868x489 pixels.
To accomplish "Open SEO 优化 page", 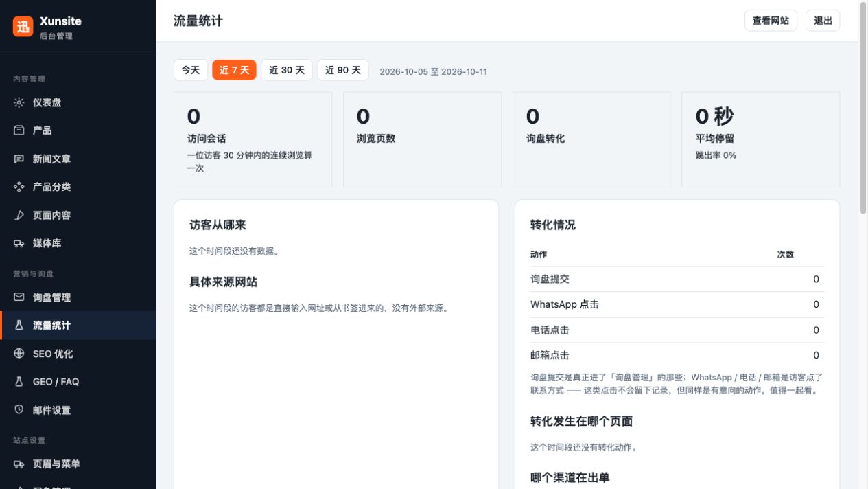I will 78,354.
